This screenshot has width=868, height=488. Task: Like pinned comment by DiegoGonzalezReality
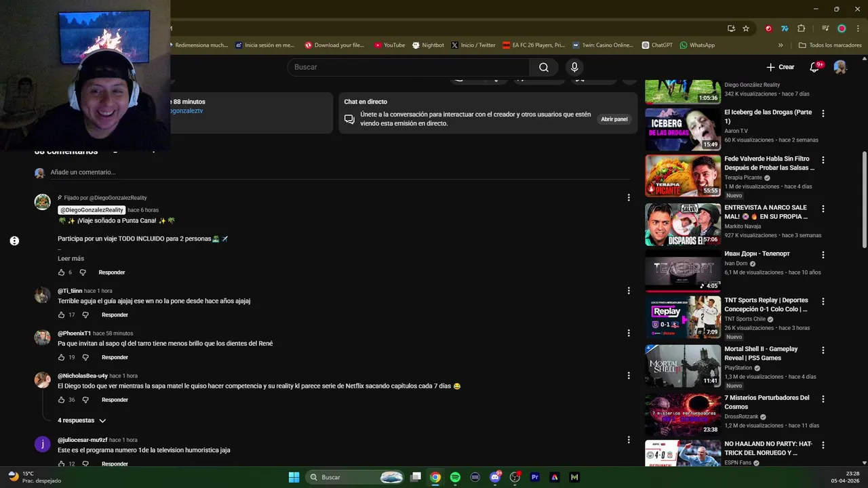point(61,272)
